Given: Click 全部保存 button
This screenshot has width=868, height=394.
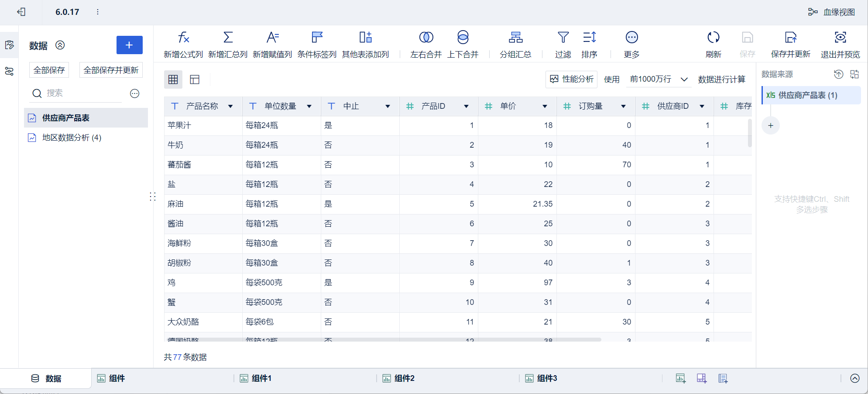Looking at the screenshot, I should tap(49, 70).
